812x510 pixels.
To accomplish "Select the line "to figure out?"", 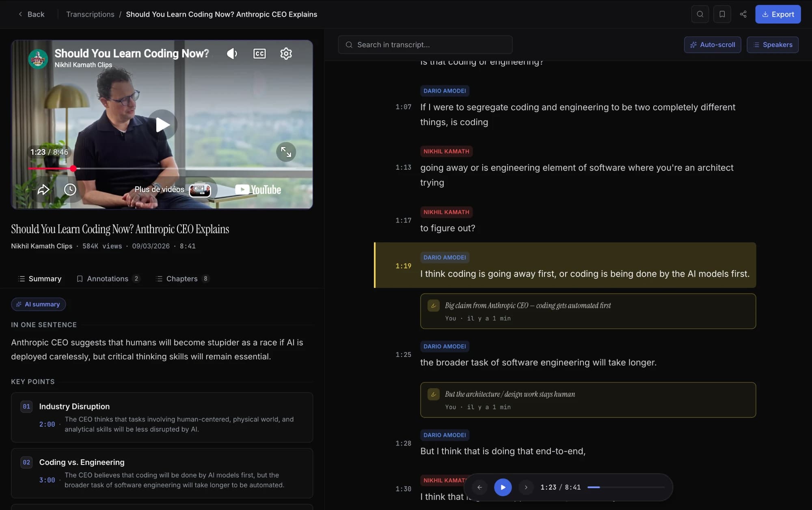I will pyautogui.click(x=447, y=228).
